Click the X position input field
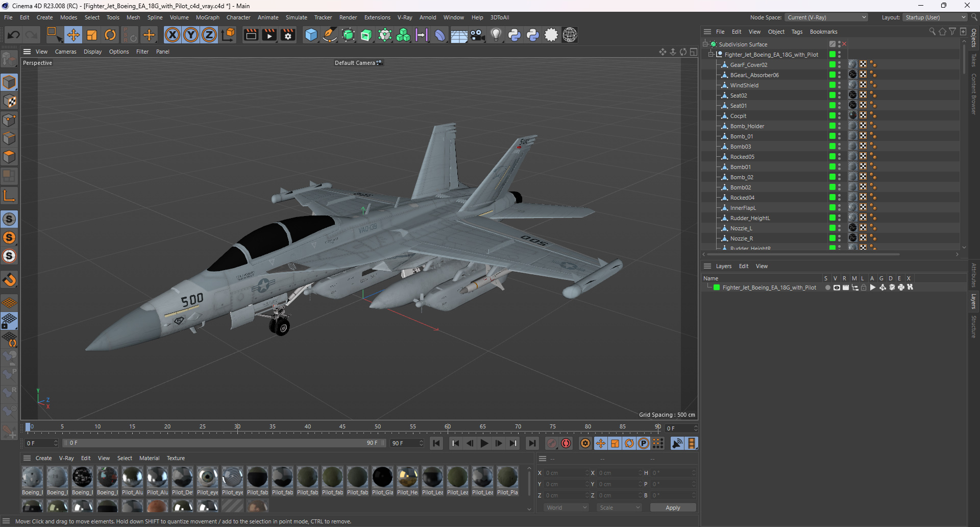The image size is (980, 527). tap(566, 473)
